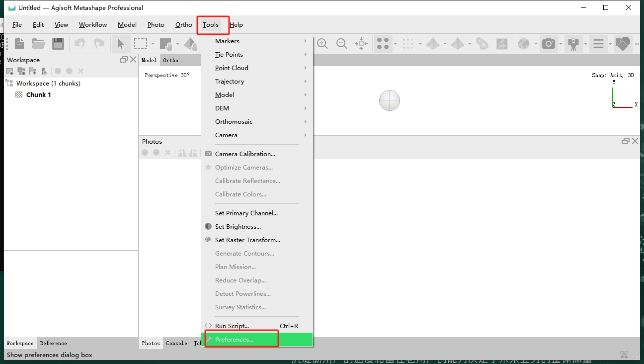Click the Save project floppy icon
Image resolution: width=644 pixels, height=364 pixels.
point(59,44)
